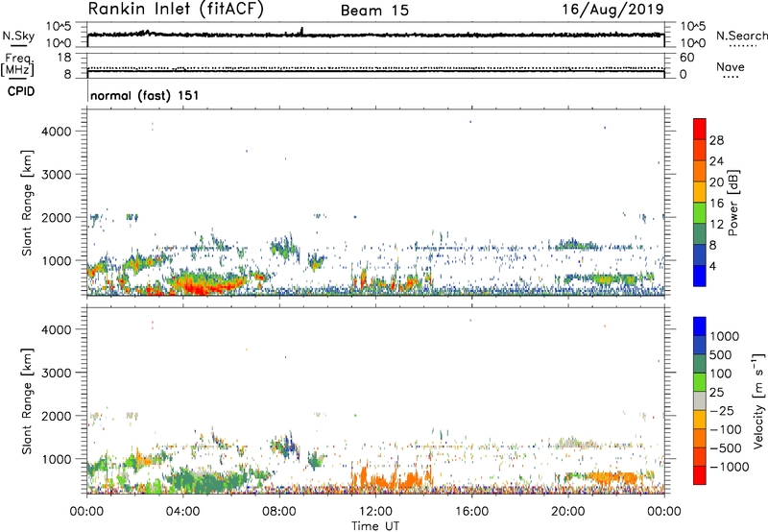Click the date '16/Aug/2019'
Image resolution: width=768 pixels, height=532 pixels.
tap(612, 10)
